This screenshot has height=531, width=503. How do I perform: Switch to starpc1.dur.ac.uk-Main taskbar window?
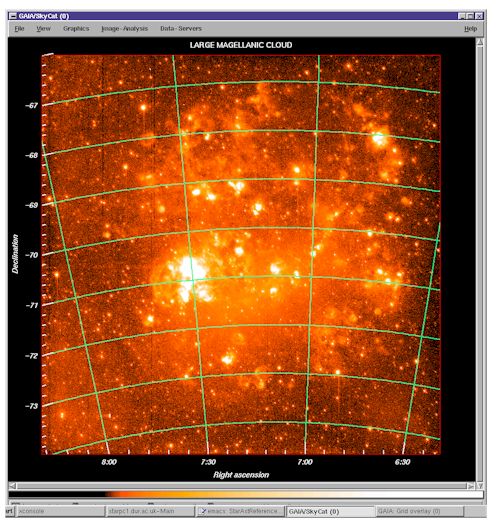click(151, 511)
